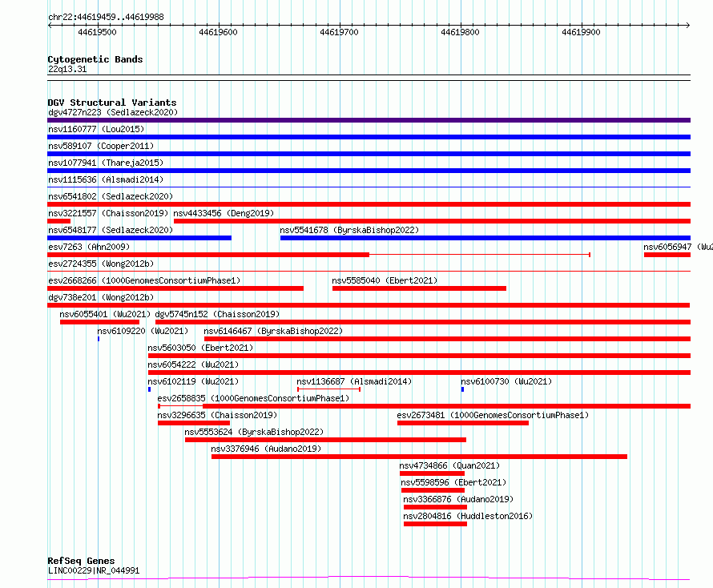
Task: Click the ruler's right arrow end
Action: coord(688,25)
